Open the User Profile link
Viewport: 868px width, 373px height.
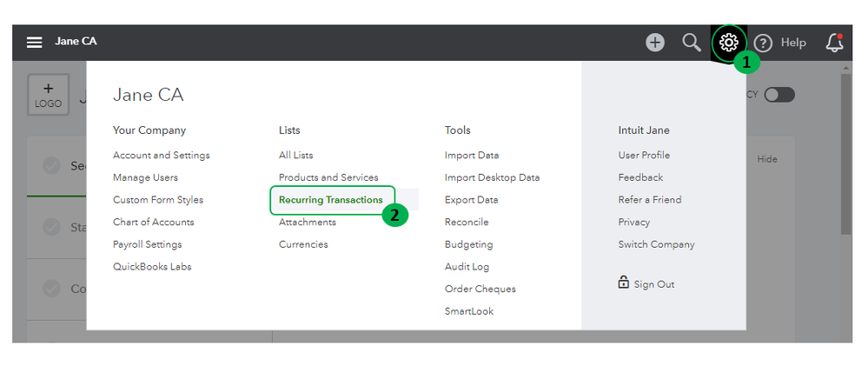(x=644, y=156)
